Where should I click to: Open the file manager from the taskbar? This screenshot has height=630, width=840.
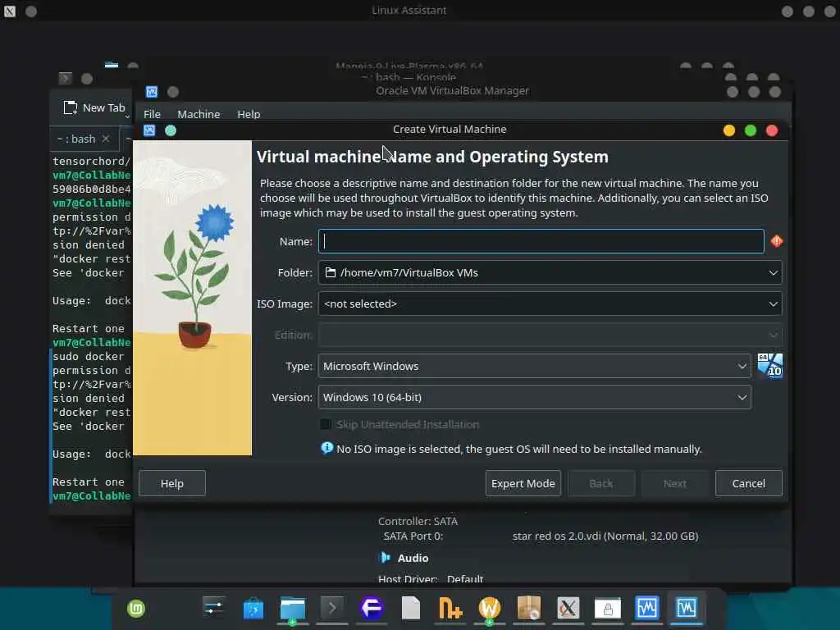click(x=293, y=609)
